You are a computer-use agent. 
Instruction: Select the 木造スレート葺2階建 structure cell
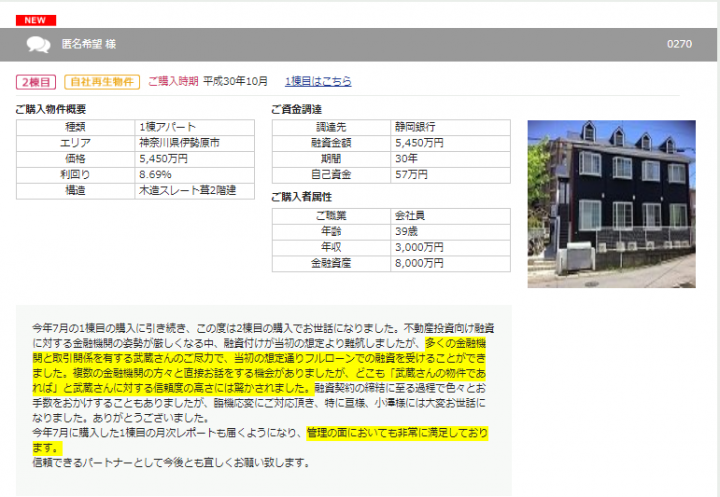tap(195, 191)
